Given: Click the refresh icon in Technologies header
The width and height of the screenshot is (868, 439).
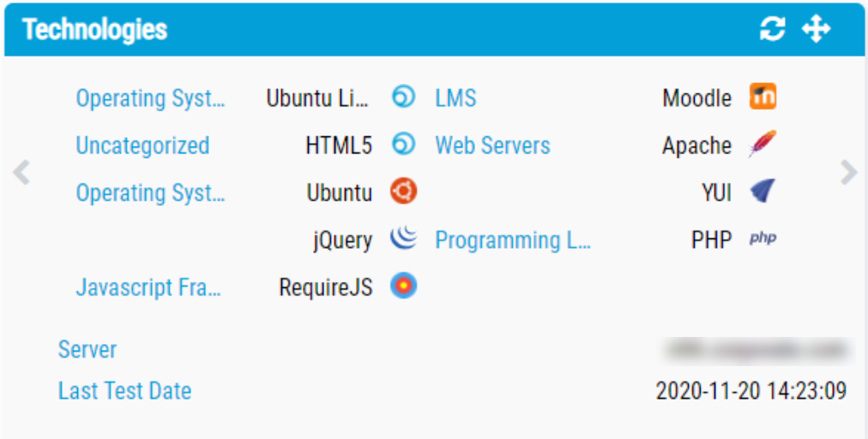Looking at the screenshot, I should [772, 30].
